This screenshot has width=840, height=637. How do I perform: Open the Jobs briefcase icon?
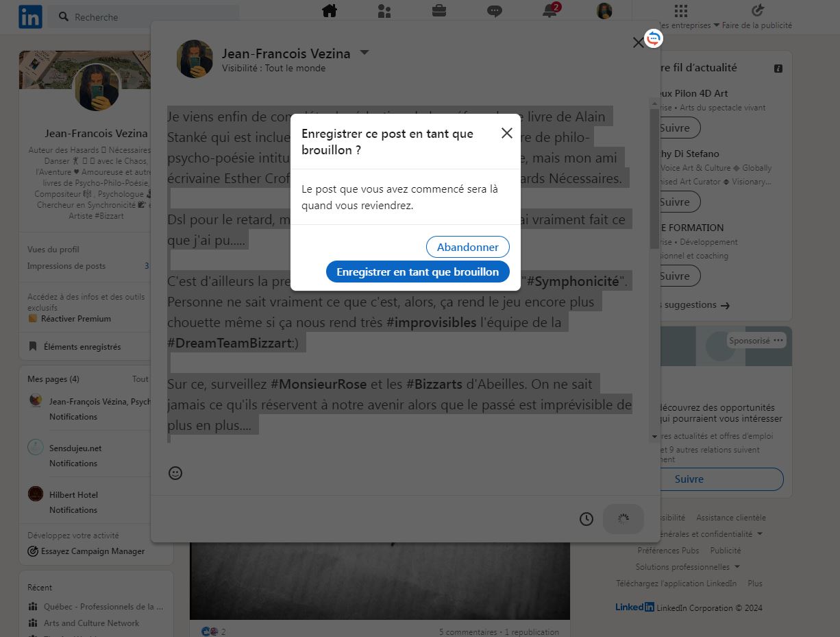(x=439, y=11)
